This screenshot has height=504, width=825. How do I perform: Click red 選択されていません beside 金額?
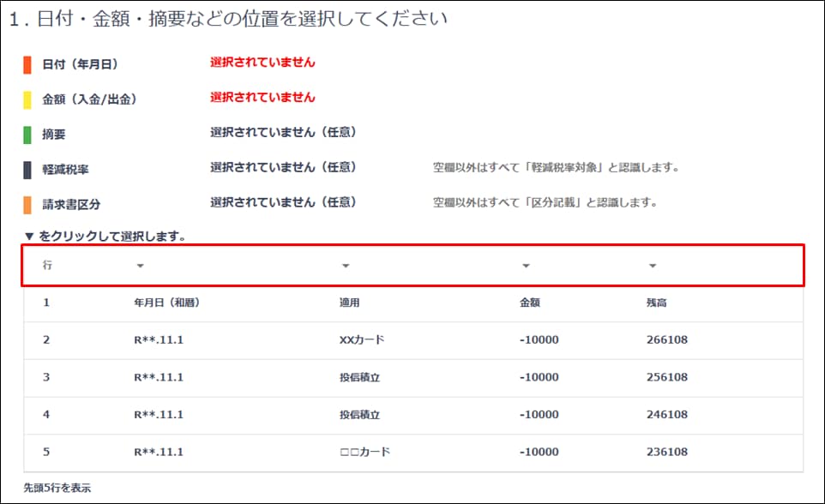point(262,98)
